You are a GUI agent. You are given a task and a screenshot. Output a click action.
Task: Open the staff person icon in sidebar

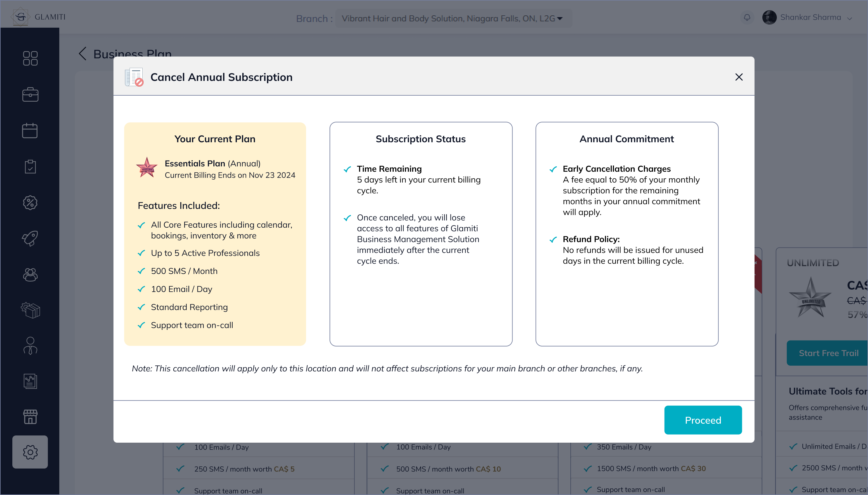pyautogui.click(x=30, y=346)
